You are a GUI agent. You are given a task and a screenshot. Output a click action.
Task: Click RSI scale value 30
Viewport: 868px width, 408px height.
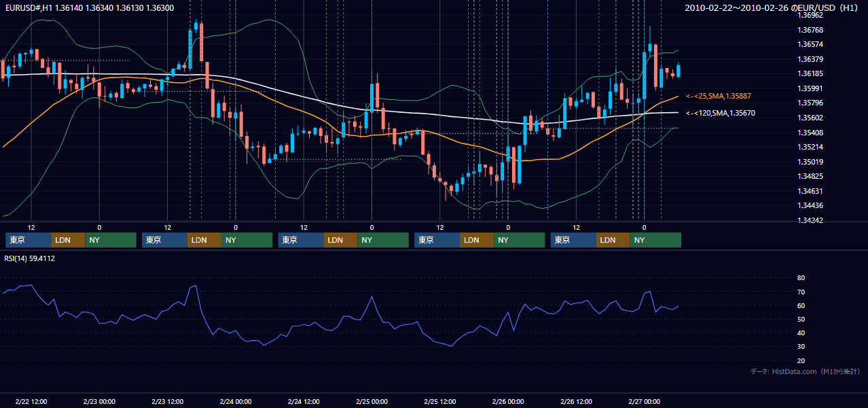tap(801, 346)
